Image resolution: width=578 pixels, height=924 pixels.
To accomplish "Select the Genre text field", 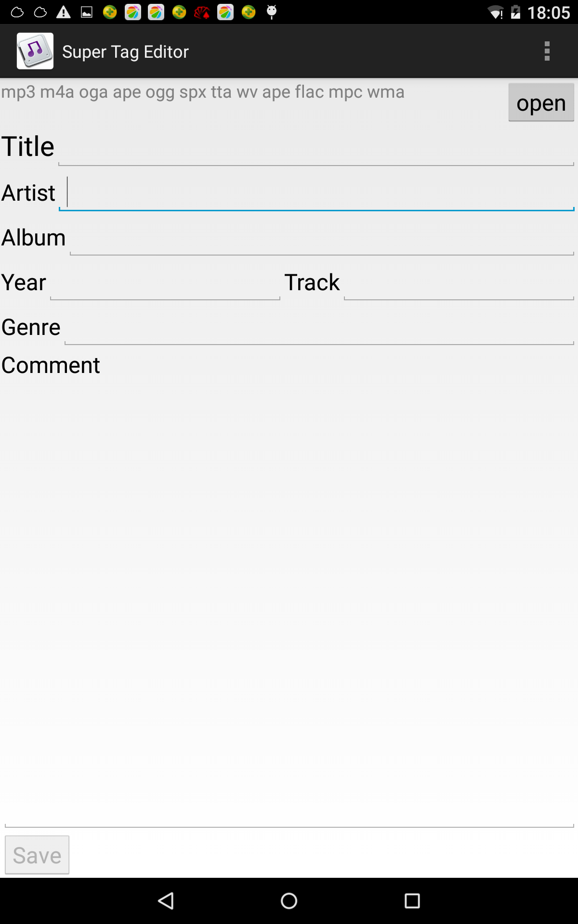I will click(x=319, y=326).
